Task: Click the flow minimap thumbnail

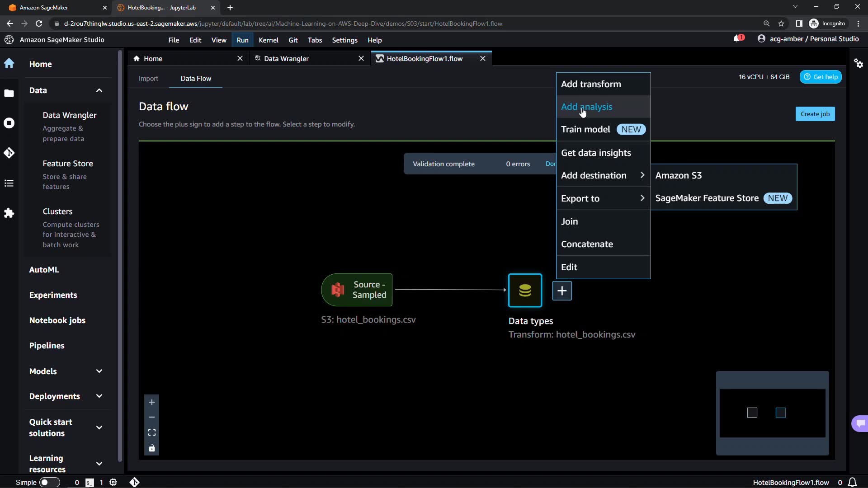Action: point(772,413)
